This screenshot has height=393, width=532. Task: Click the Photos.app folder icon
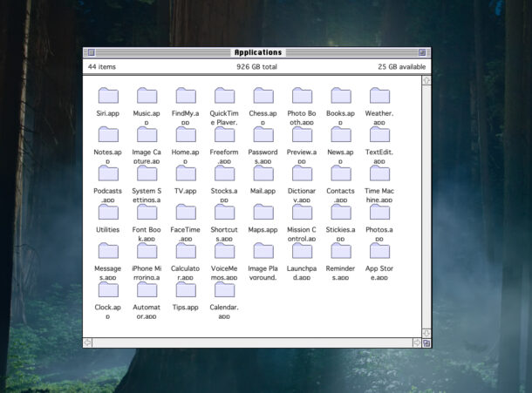click(379, 212)
